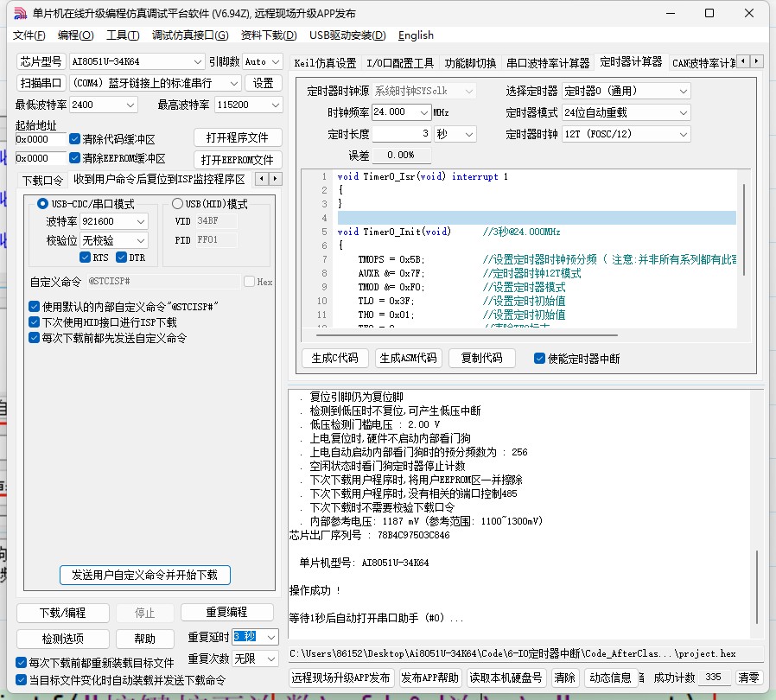Expand 时钟频率 24.000 dropdown
Screen dimensions: 776x700
coord(424,112)
